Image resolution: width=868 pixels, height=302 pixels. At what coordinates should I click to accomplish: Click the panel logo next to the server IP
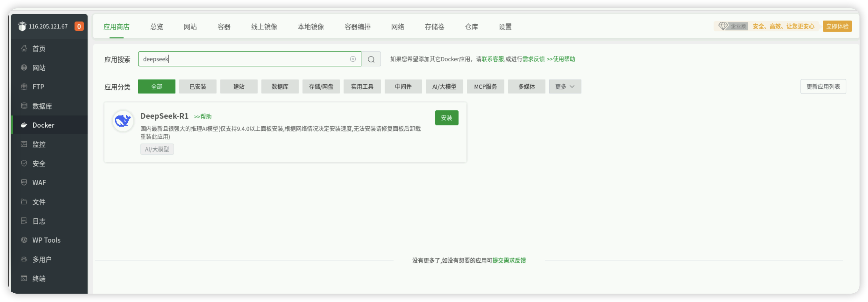pyautogui.click(x=22, y=26)
